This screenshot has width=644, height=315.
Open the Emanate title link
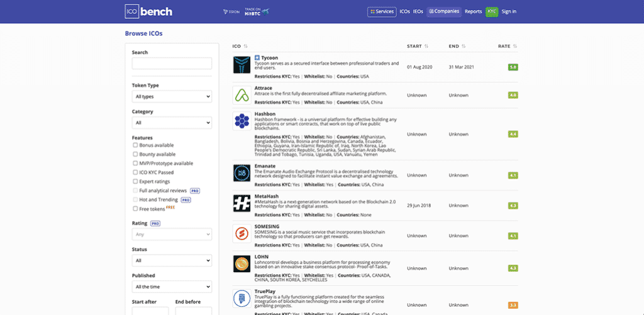point(265,166)
